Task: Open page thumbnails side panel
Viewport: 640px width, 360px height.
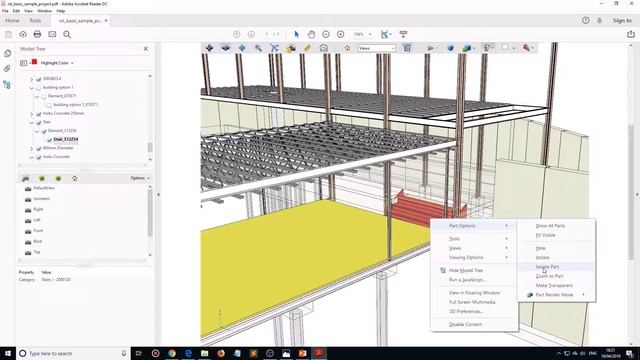Action: [x=7, y=53]
